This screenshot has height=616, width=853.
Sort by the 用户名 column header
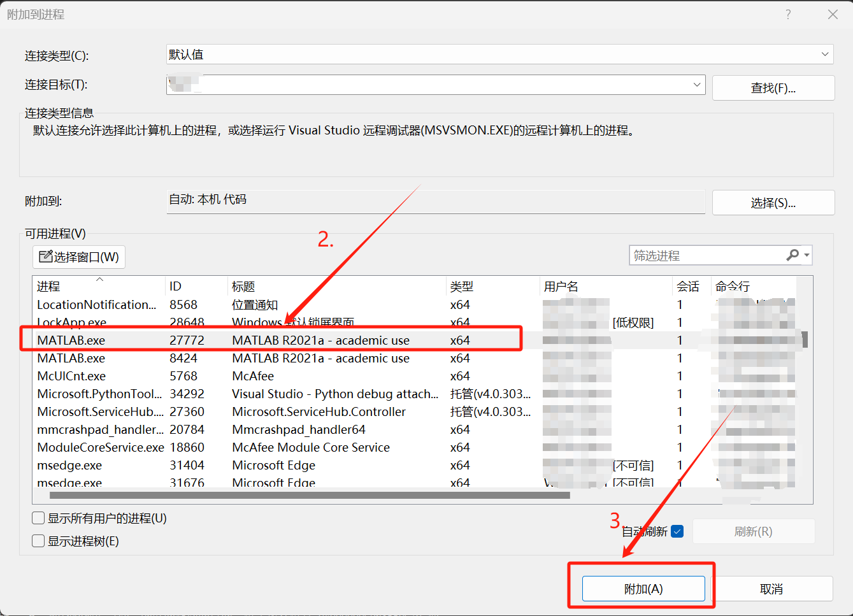coord(606,286)
